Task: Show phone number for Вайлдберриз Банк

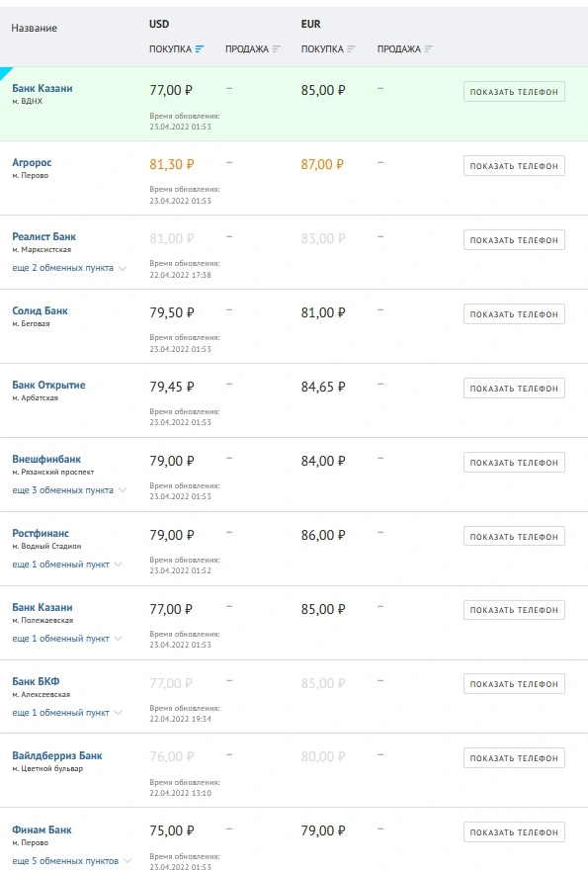Action: [514, 757]
